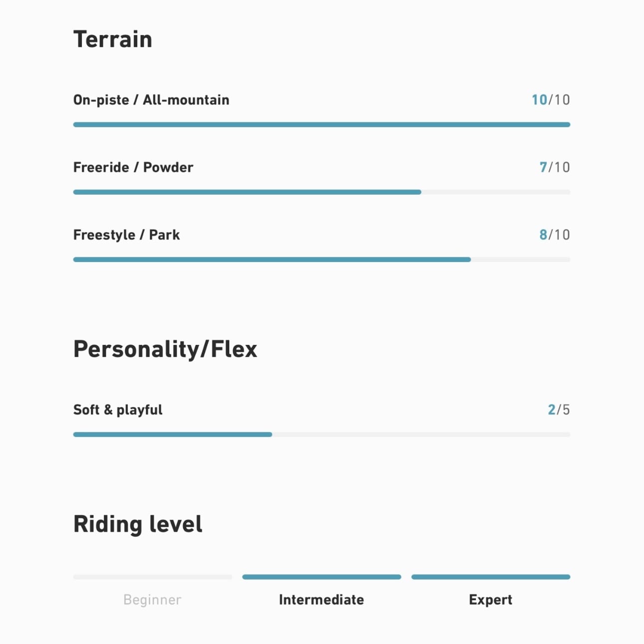
Task: Click the Freeride / Powder rating bar
Action: click(x=322, y=192)
